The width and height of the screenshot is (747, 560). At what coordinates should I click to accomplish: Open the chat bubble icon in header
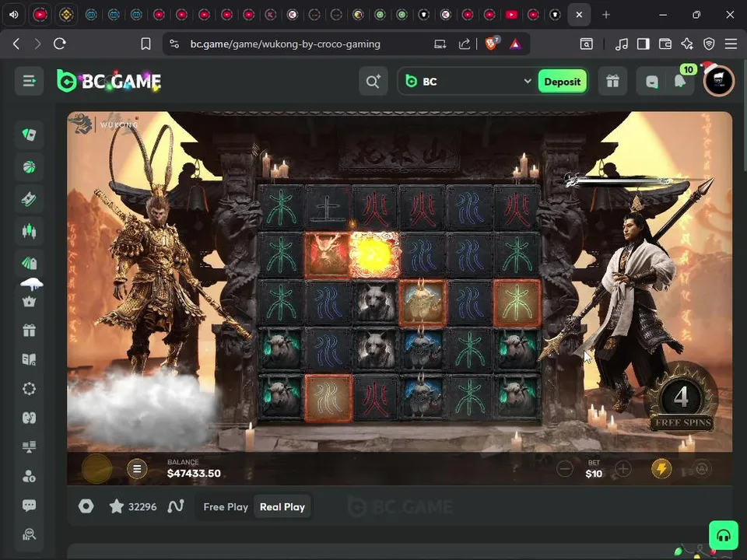pos(652,82)
